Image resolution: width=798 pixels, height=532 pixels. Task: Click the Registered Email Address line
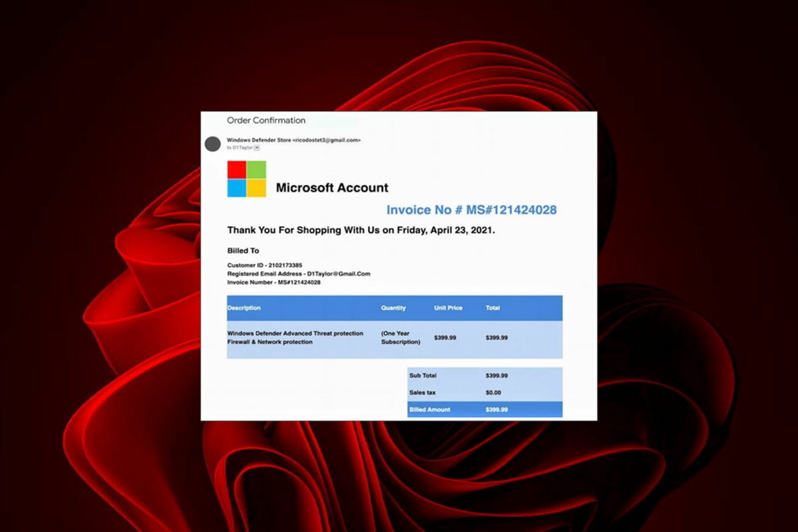point(298,274)
